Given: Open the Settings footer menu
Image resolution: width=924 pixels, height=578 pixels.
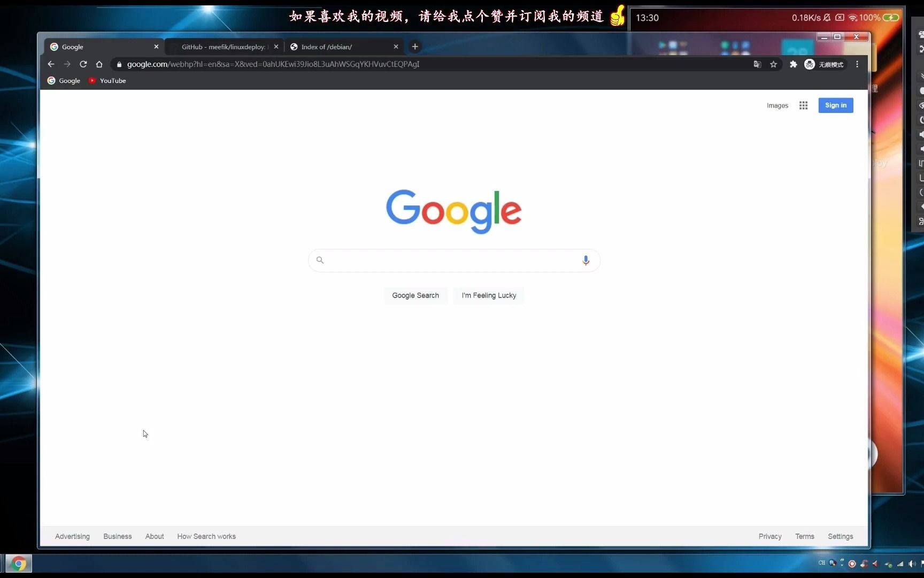Looking at the screenshot, I should (x=841, y=536).
